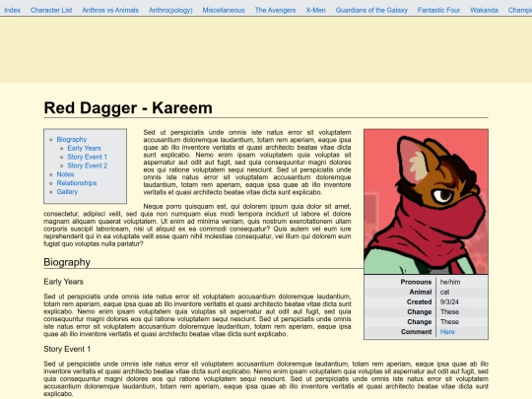This screenshot has height=399, width=532.
Task: Click the Biography section heading
Action: pos(67,262)
